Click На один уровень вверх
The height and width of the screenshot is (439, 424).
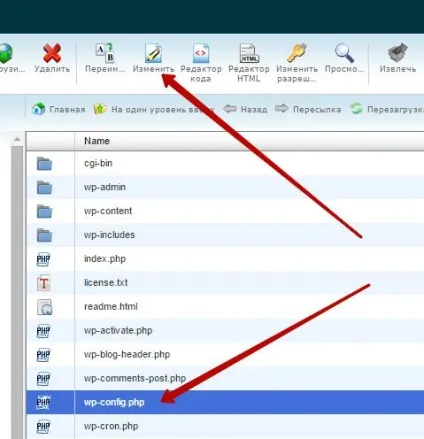pyautogui.click(x=154, y=109)
